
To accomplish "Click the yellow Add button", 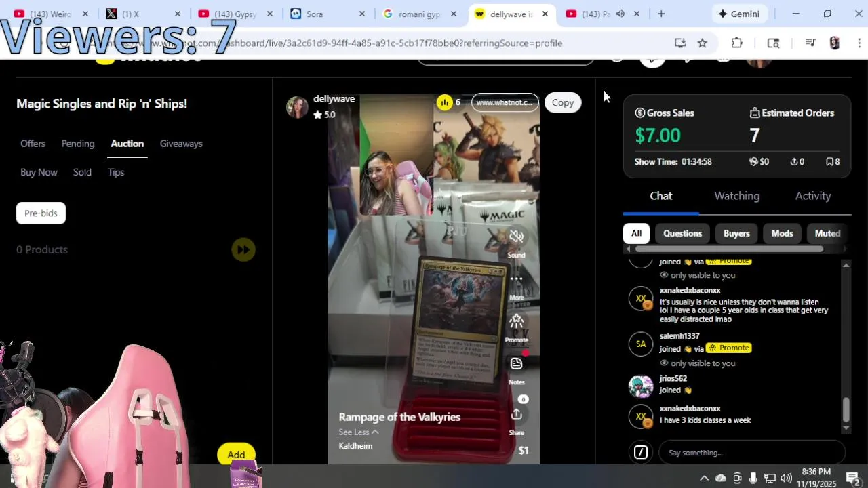I will (236, 455).
